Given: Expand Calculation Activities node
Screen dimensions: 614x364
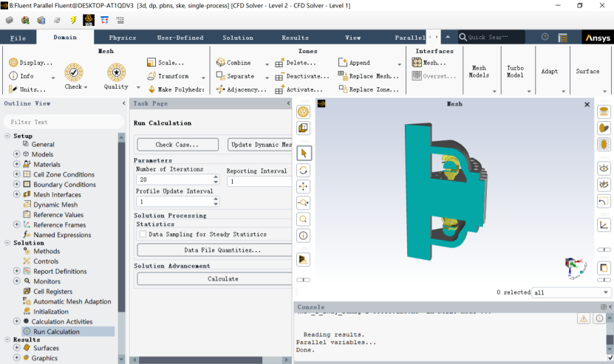Looking at the screenshot, I should [x=16, y=321].
